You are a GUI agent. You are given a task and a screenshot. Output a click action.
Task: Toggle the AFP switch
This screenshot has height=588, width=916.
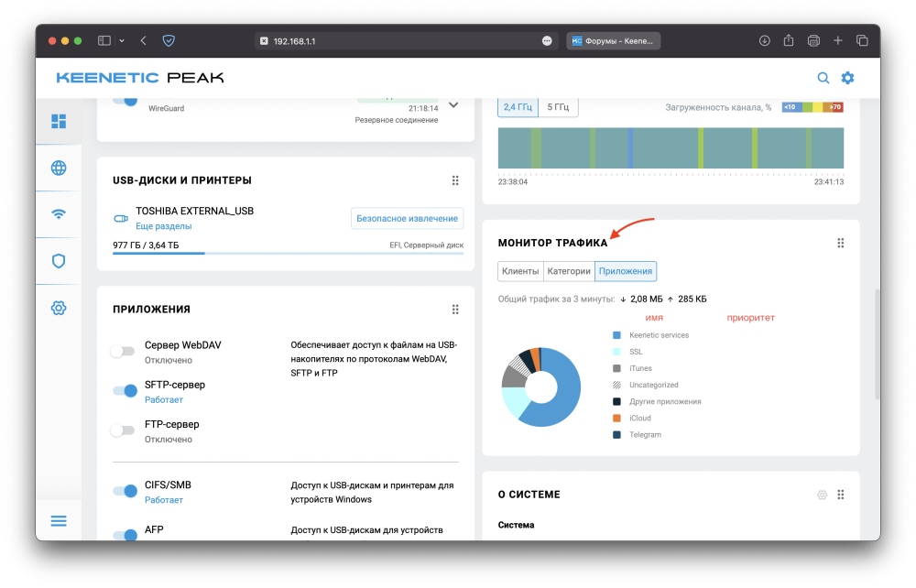coord(125,534)
